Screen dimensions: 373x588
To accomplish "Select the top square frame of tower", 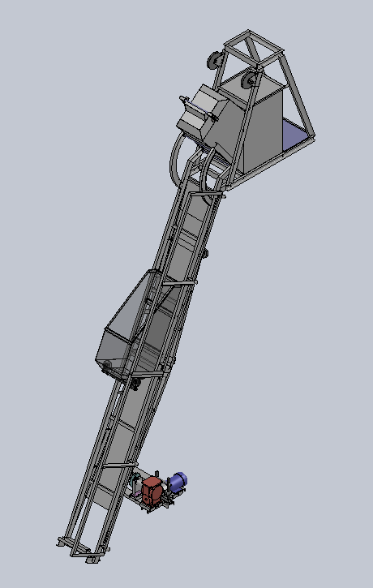I will (x=254, y=48).
